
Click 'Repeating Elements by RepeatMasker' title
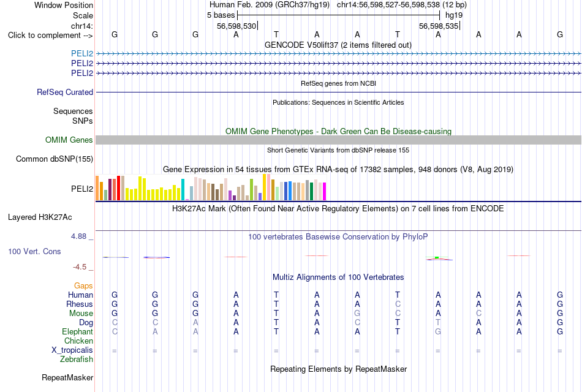339,369
